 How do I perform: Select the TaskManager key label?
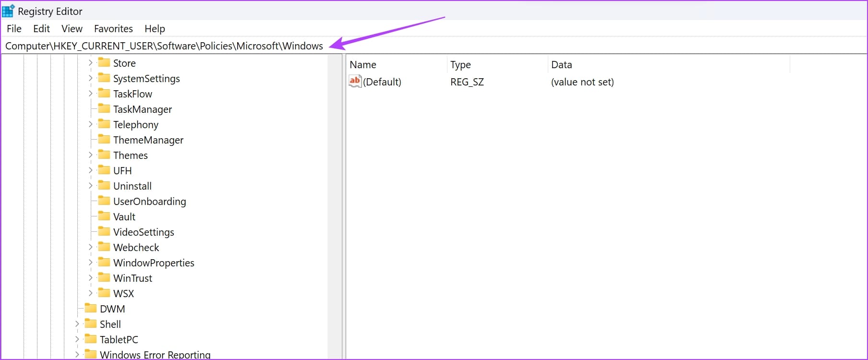[143, 109]
